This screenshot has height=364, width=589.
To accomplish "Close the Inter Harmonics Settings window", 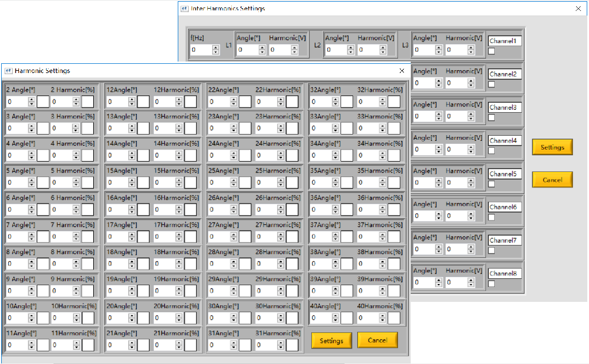I will pos(578,9).
